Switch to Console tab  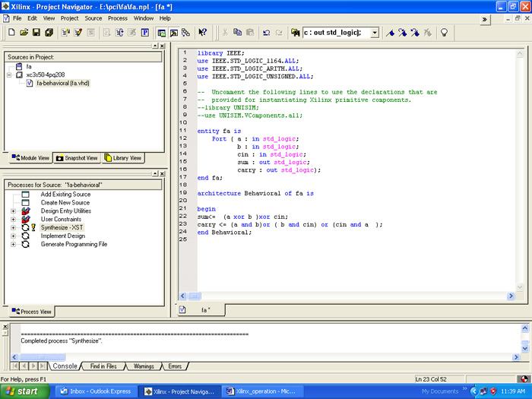pos(65,366)
